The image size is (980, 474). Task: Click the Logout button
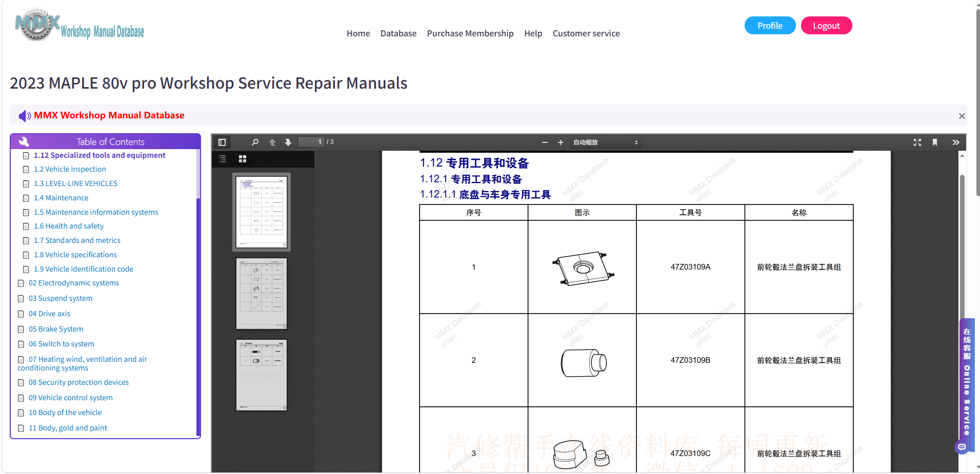tap(826, 26)
